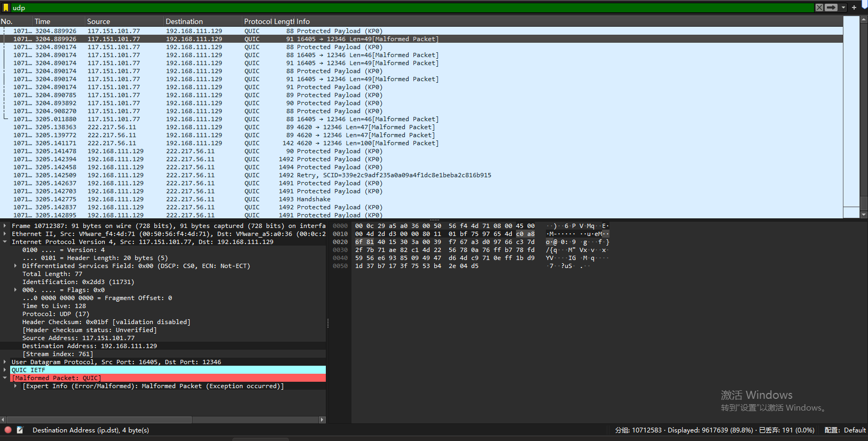868x441 pixels.
Task: Click the Default profile in status bar
Action: click(x=855, y=430)
